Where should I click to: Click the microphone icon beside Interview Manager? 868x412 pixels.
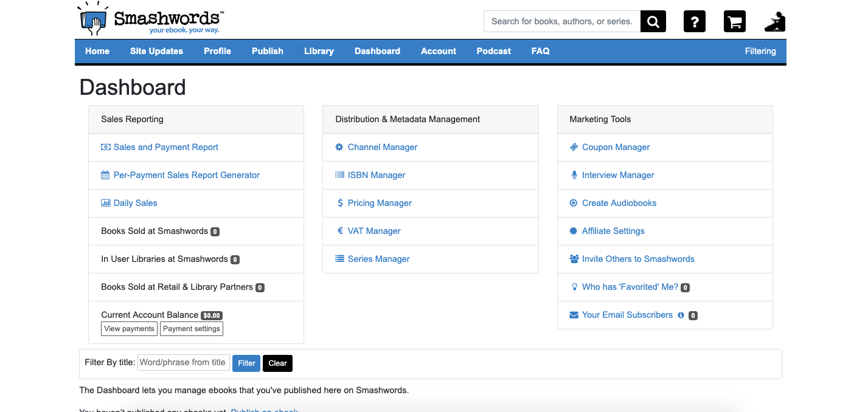[x=574, y=175]
